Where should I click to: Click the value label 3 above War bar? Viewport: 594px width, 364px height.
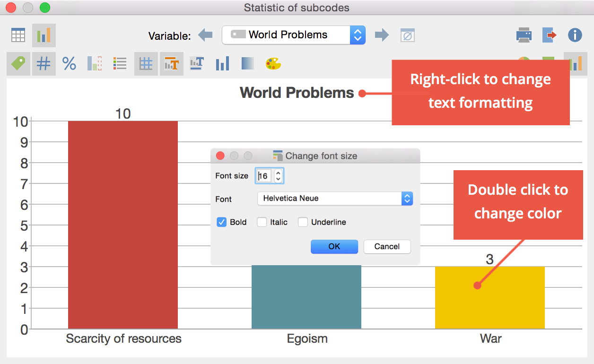490,259
